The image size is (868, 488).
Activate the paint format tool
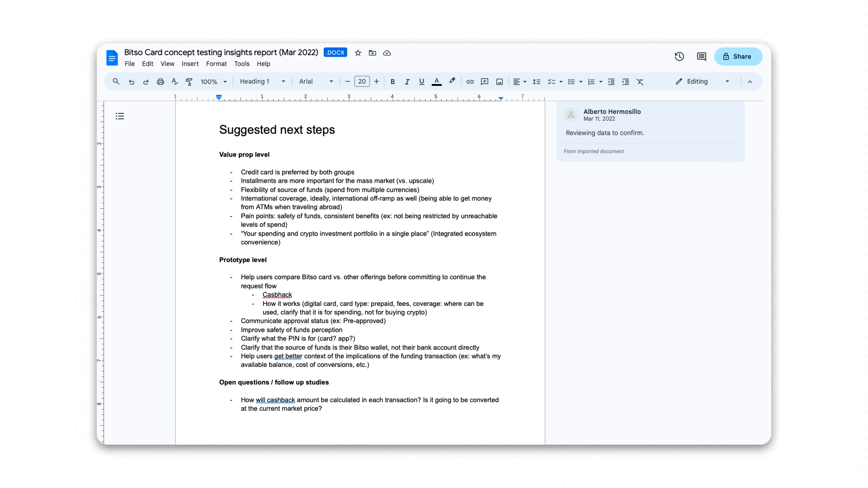[x=189, y=82]
